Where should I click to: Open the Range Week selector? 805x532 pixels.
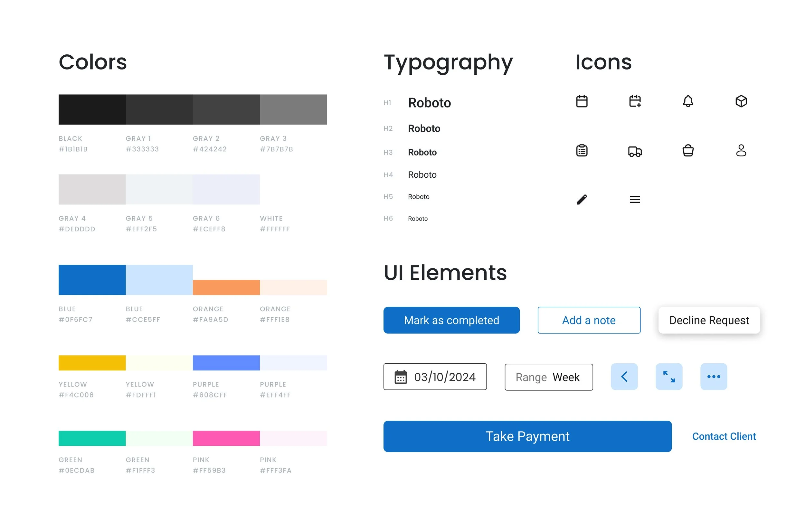[x=548, y=377]
